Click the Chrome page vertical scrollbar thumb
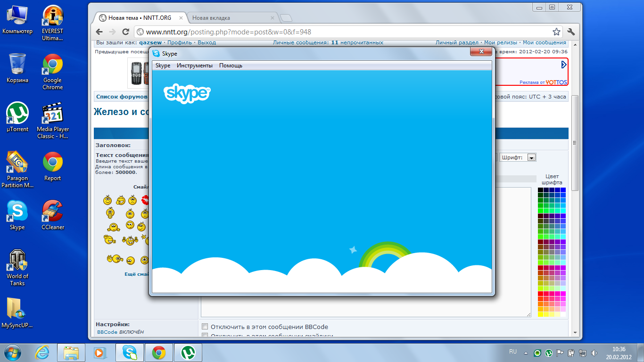 [x=575, y=143]
